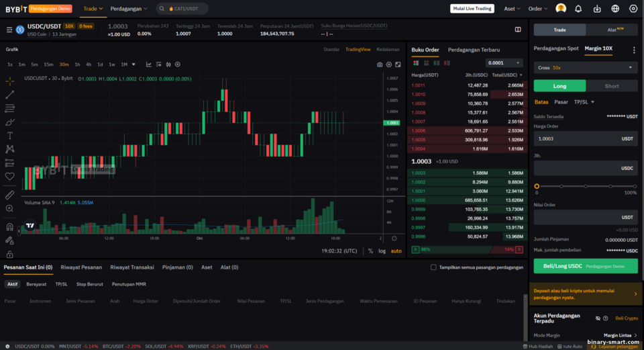
Task: Open the Total(USDC) column dropdown
Action: tap(508, 75)
